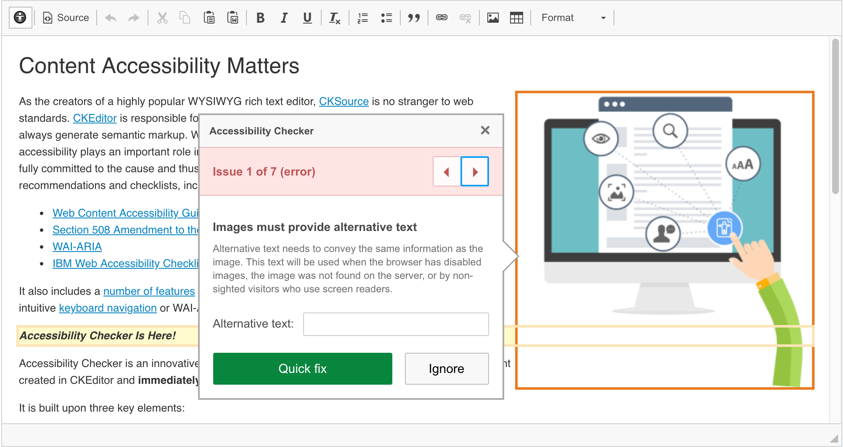Open the Accessibility Checker toolbar icon
The height and width of the screenshot is (447, 843).
point(20,18)
